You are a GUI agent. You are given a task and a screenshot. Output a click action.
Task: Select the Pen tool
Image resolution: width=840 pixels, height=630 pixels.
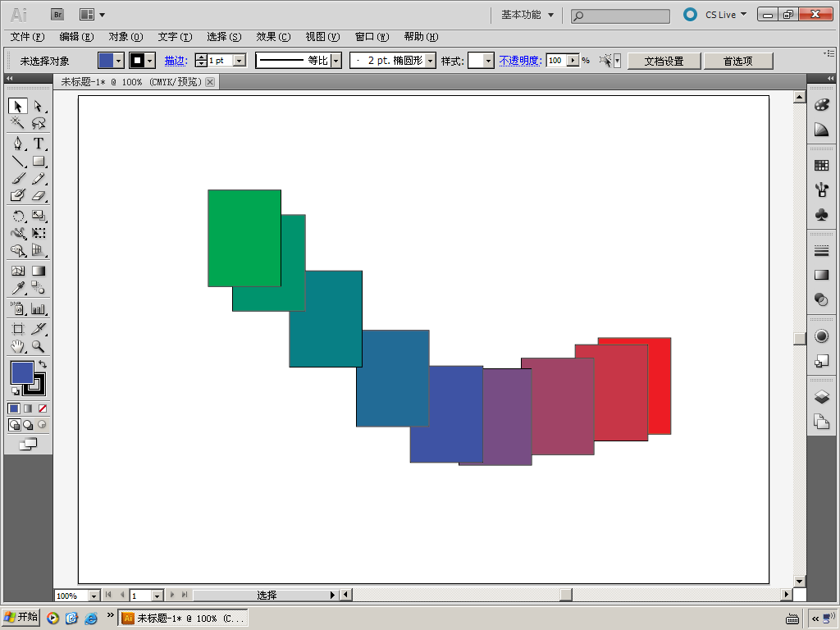(17, 144)
